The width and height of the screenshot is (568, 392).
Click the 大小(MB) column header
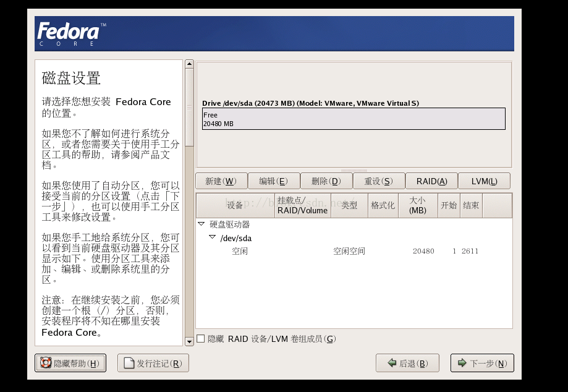pos(418,205)
